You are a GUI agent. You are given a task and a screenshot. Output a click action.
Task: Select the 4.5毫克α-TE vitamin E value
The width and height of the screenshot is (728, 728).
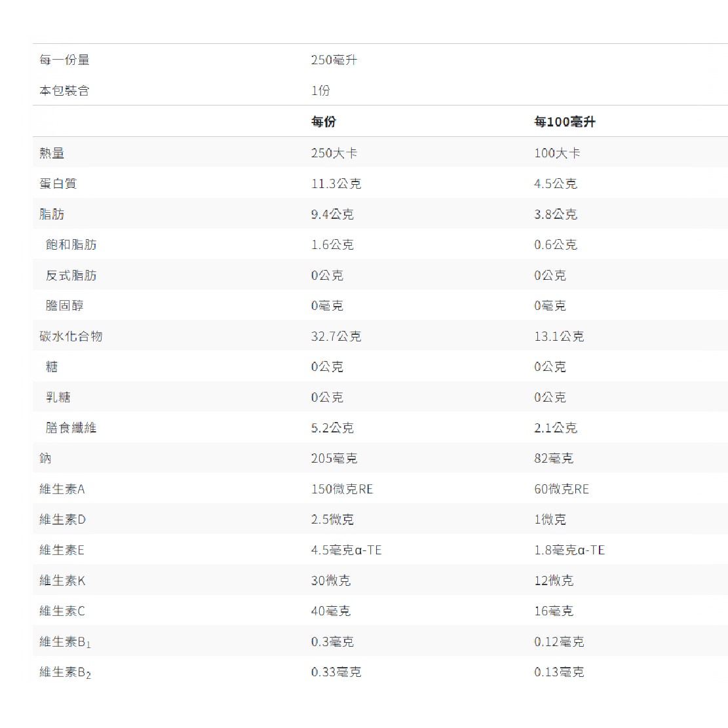click(x=347, y=550)
